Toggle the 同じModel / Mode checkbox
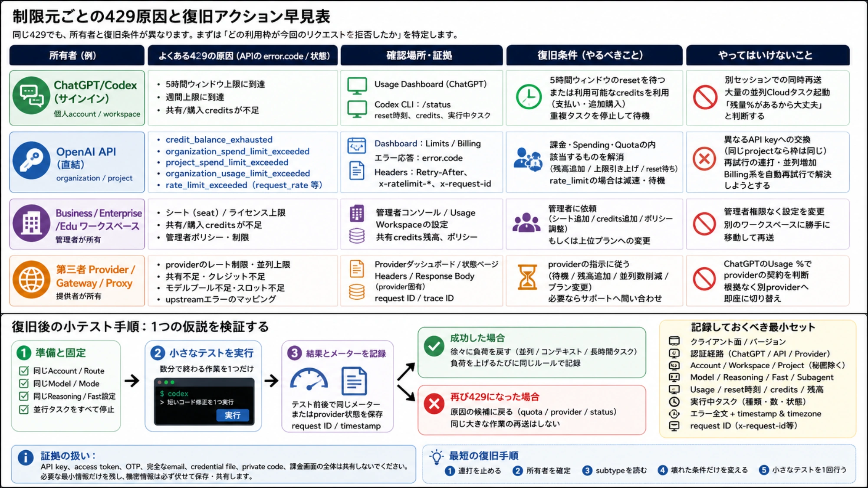Screen dimensions: 868x488 coord(24,383)
